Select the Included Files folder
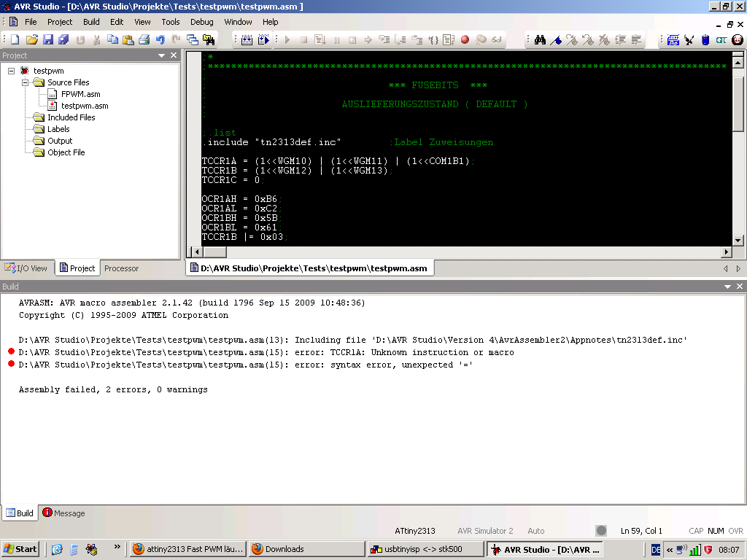The height and width of the screenshot is (560, 747). pos(71,117)
